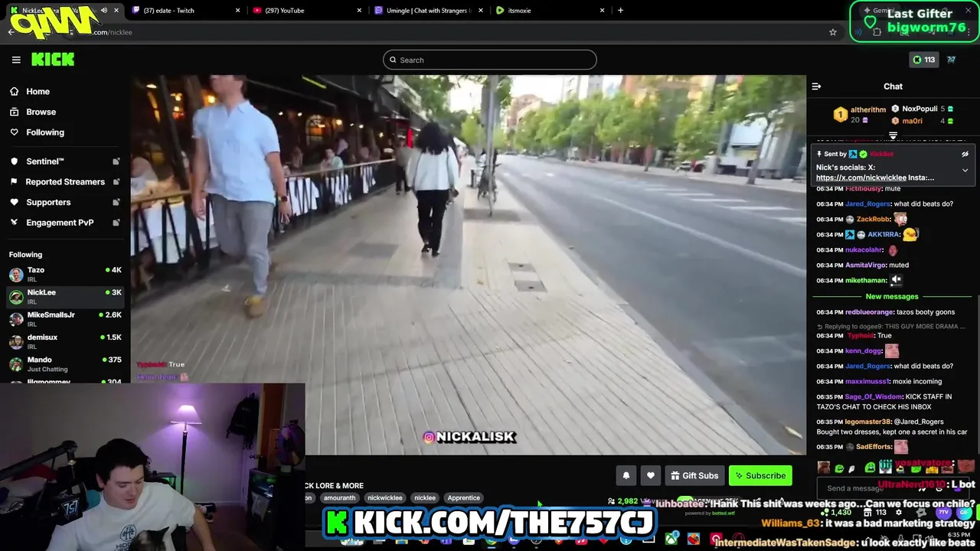Click the nicklee tag
980x551 pixels.
425,497
